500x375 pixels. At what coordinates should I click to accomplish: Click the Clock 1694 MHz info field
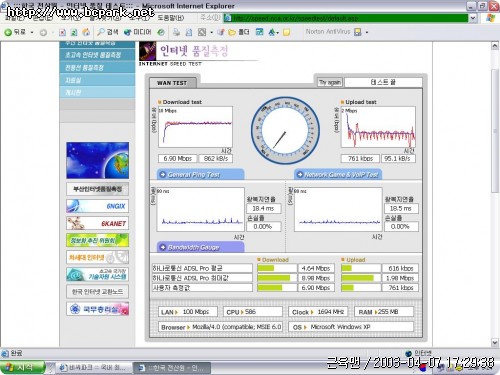click(x=318, y=312)
